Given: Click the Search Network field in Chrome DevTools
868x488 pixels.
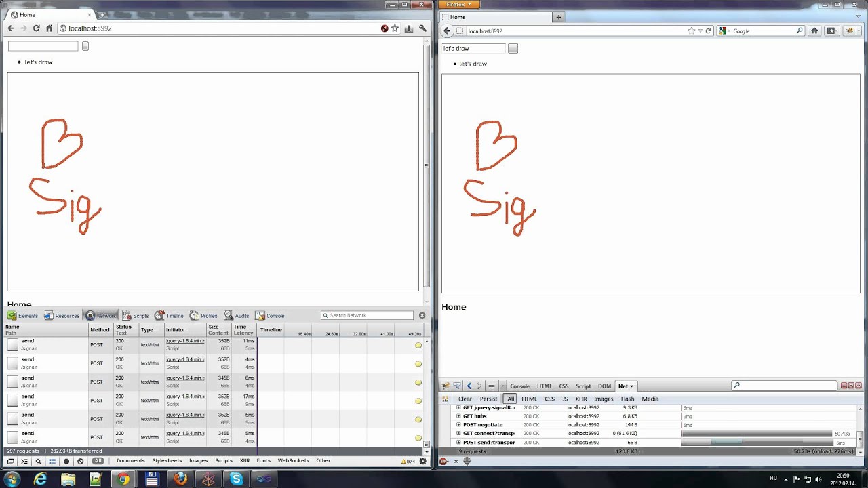Looking at the screenshot, I should pos(367,315).
